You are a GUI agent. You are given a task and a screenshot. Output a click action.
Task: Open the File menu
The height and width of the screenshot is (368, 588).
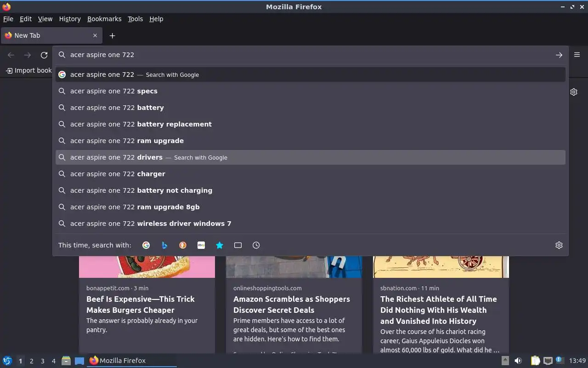[8, 19]
